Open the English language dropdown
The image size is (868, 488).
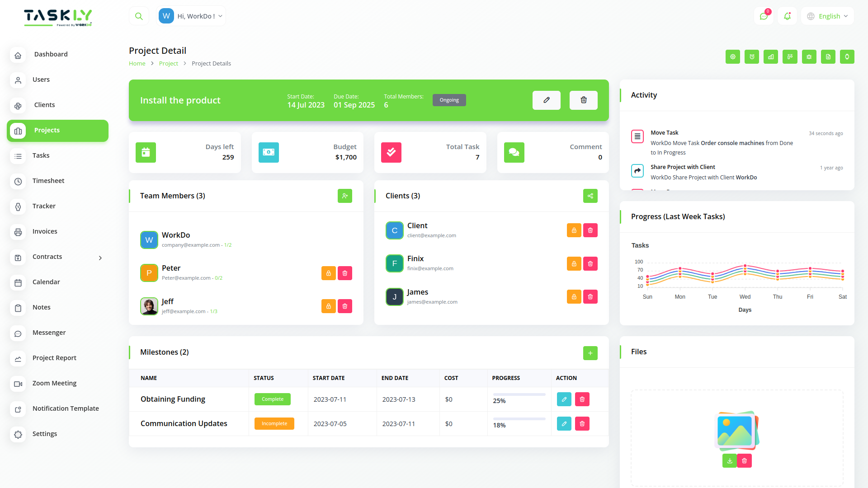tap(827, 16)
